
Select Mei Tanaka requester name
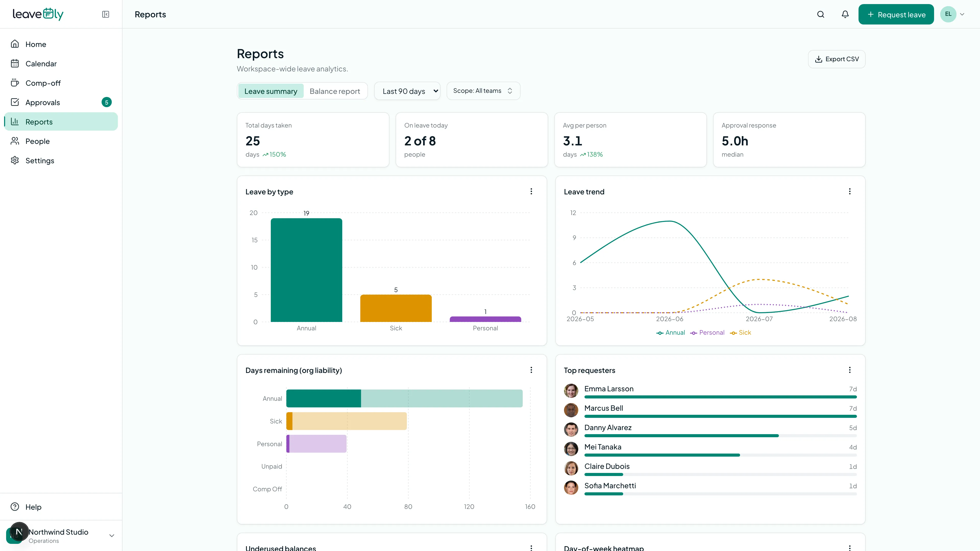(x=603, y=447)
